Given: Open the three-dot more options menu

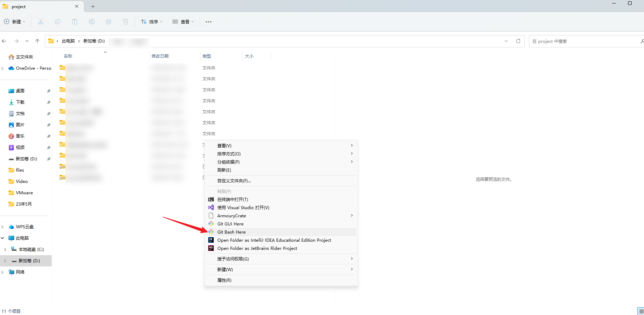Looking at the screenshot, I should 209,22.
